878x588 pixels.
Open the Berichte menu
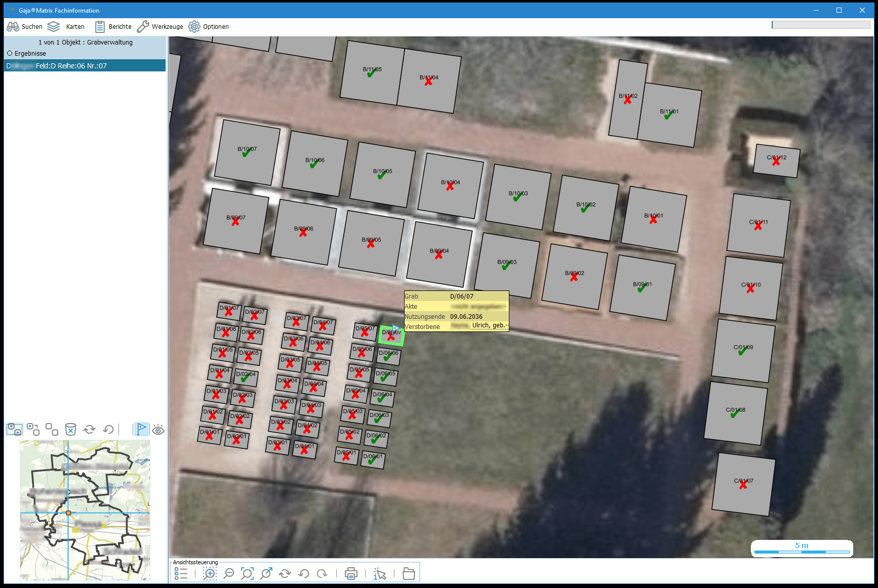coord(113,26)
